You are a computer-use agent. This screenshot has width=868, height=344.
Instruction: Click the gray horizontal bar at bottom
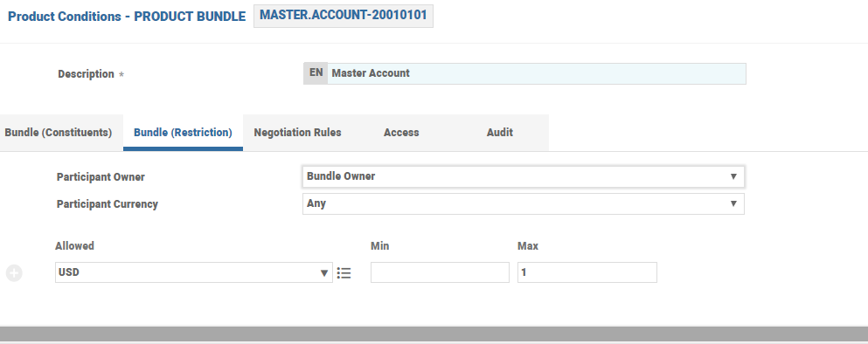point(434,334)
